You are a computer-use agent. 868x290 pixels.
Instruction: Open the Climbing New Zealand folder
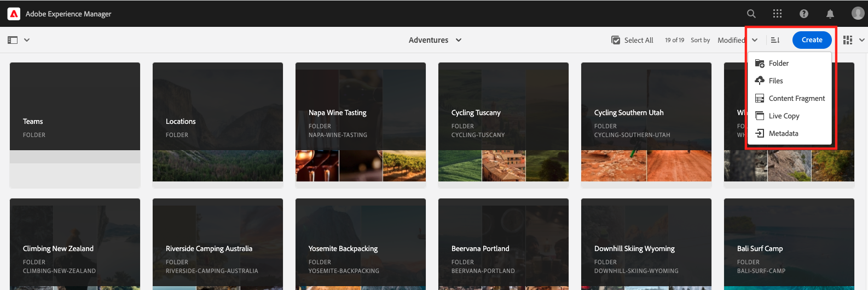pyautogui.click(x=75, y=244)
